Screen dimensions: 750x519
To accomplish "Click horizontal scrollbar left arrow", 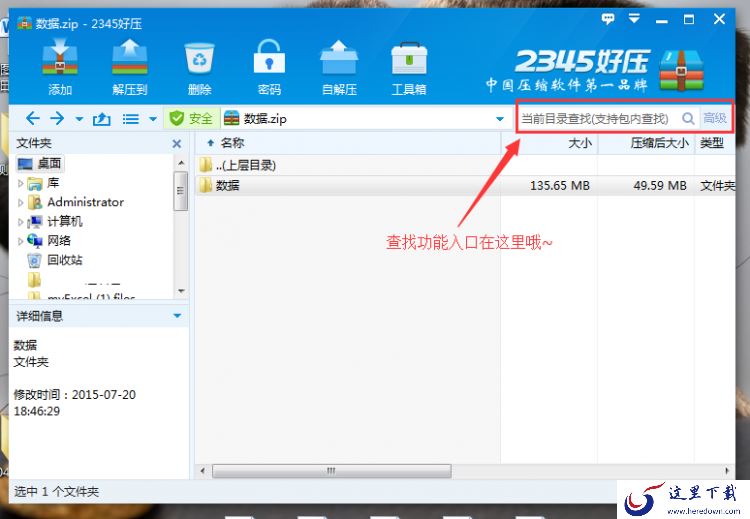I will 202,471.
